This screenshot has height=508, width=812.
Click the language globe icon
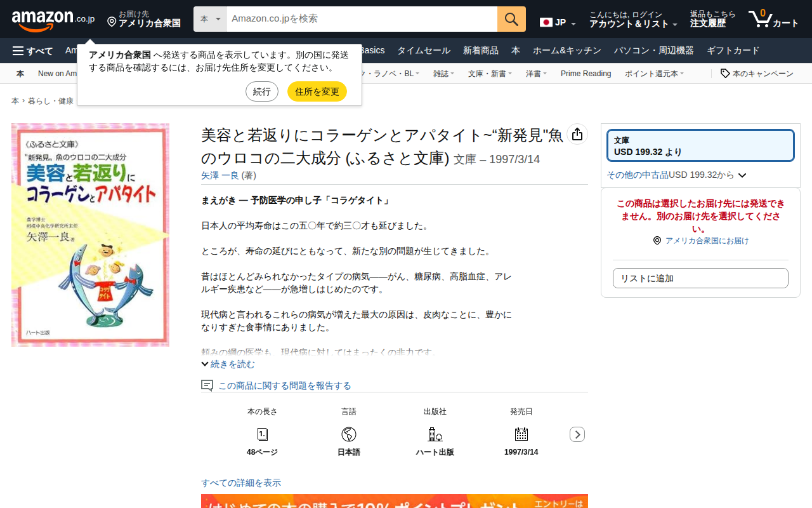(x=349, y=434)
